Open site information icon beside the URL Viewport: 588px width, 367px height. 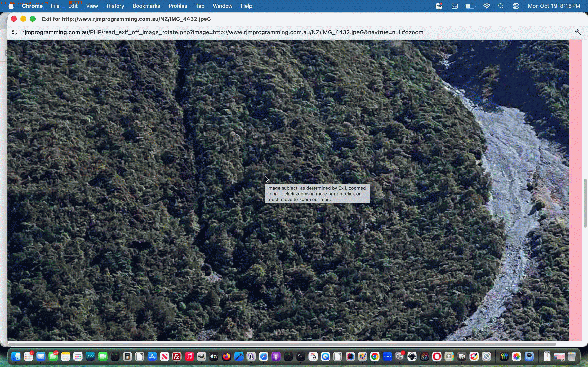14,32
